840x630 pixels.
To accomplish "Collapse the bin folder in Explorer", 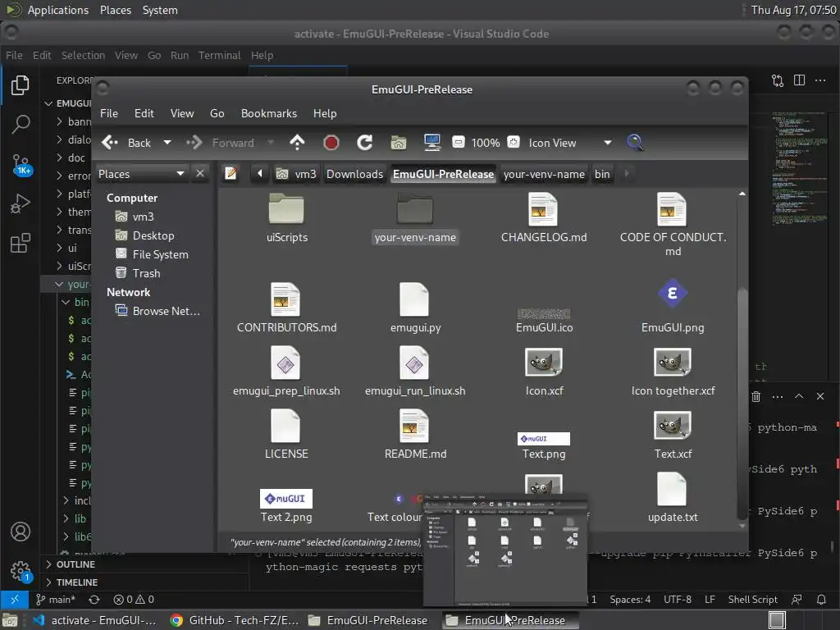I will (66, 302).
